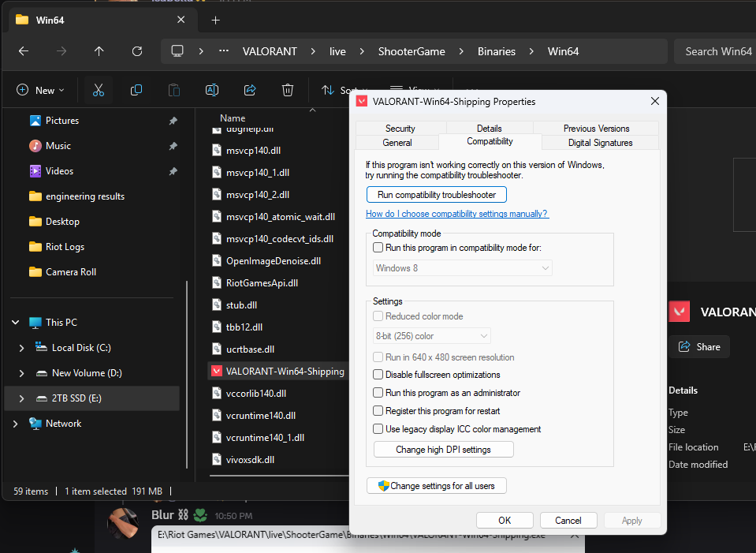Image resolution: width=756 pixels, height=553 pixels.
Task: Show hidden path with the ellipsis button
Action: (x=223, y=51)
